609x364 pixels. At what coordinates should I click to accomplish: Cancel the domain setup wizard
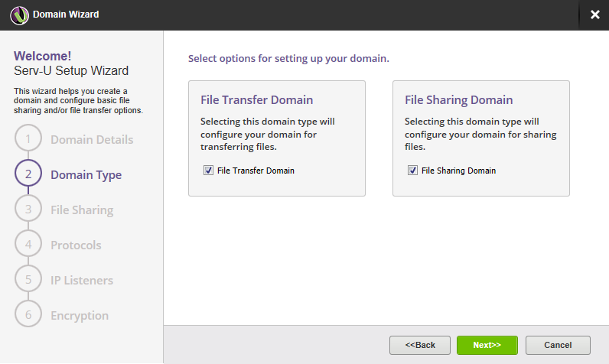[x=558, y=345]
